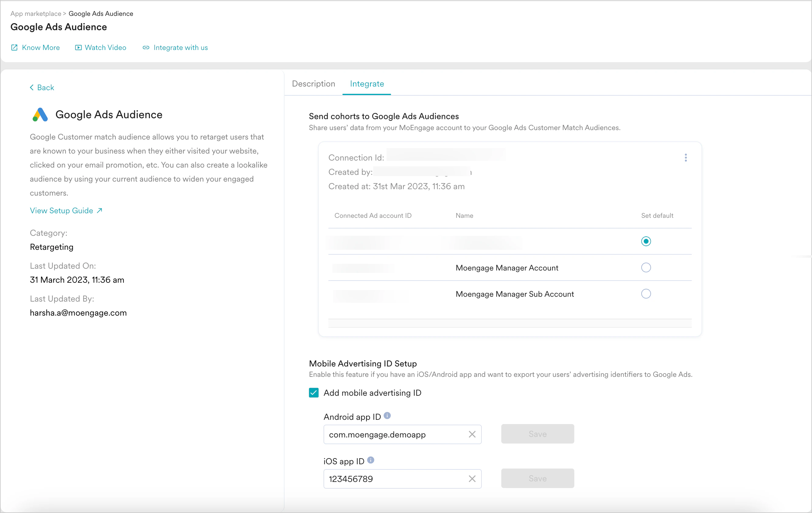Screen dimensions: 812x513
Task: Click the Google Ads logo icon
Action: click(x=40, y=115)
